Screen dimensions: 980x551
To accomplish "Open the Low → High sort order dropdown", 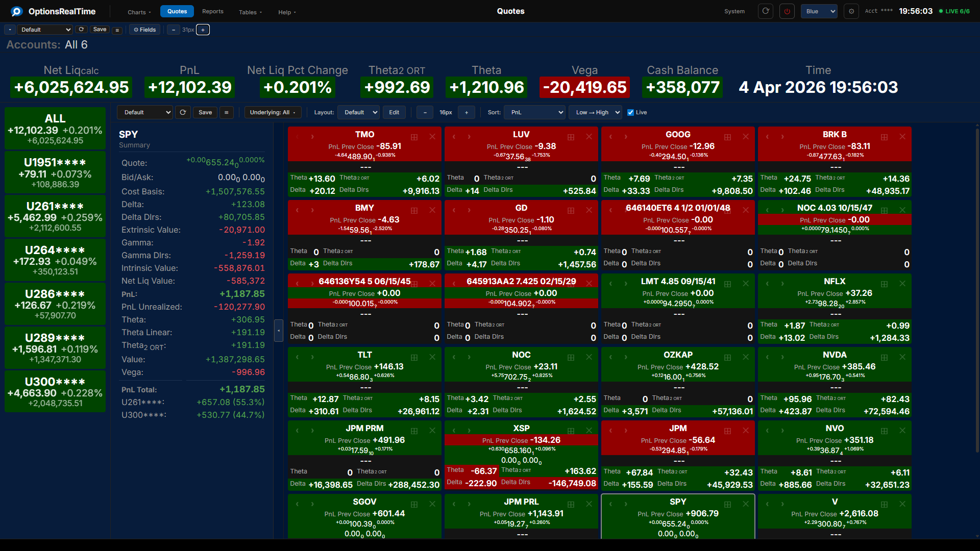I will coord(595,112).
